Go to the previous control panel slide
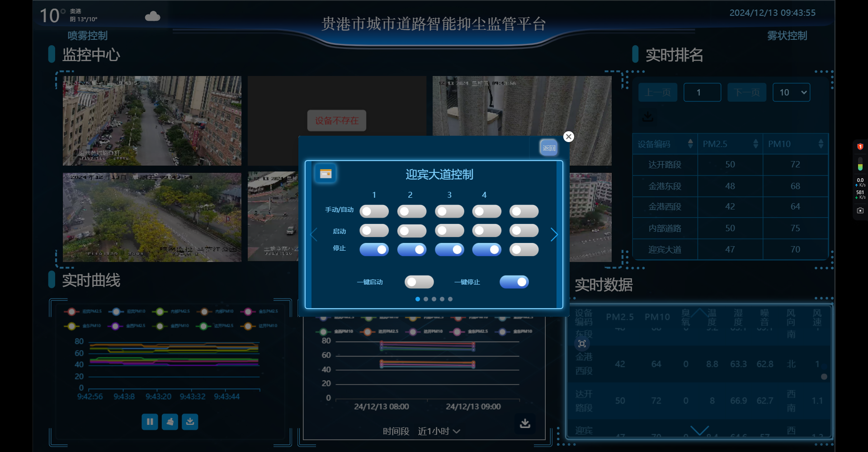Image resolution: width=868 pixels, height=452 pixels. pyautogui.click(x=314, y=234)
